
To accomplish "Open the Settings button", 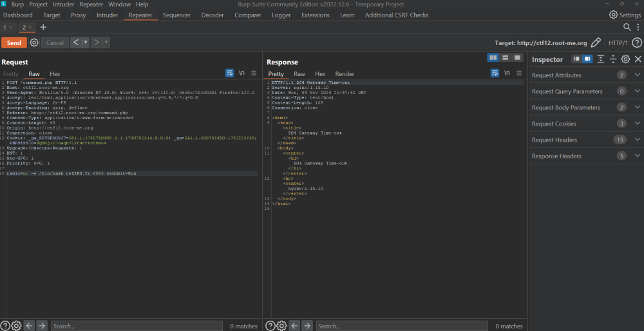I will (625, 15).
